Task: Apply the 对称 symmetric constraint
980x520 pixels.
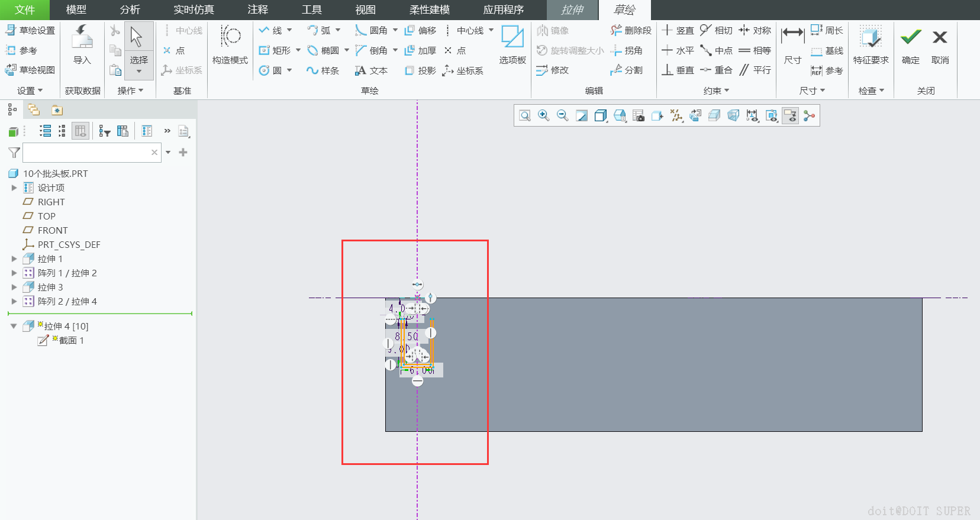Action: 755,30
